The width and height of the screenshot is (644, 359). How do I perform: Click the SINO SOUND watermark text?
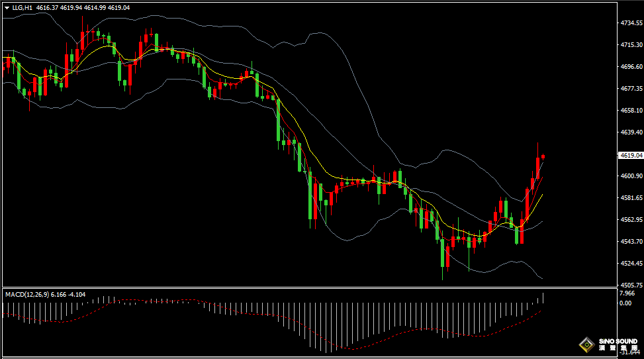(617, 342)
